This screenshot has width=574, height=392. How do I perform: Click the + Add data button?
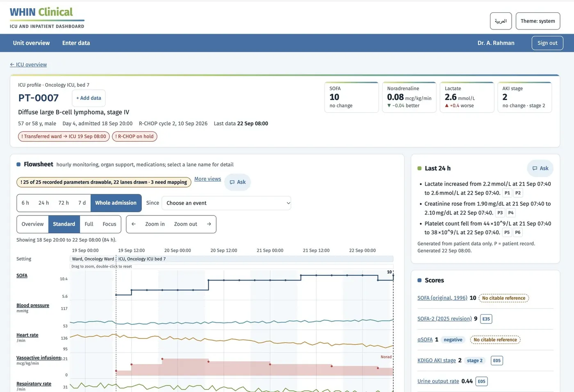click(x=89, y=98)
